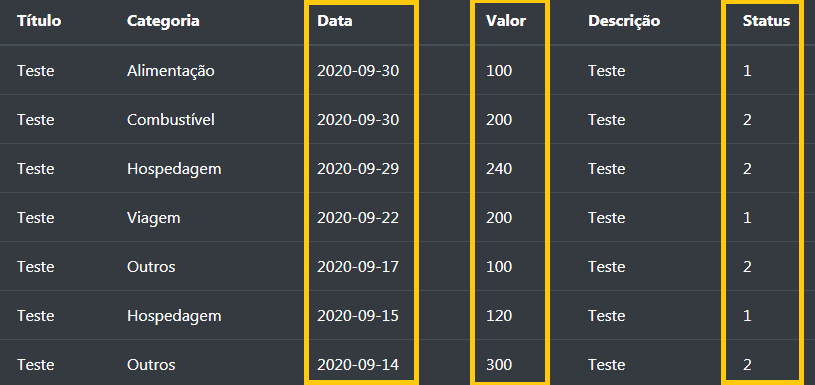Click status value in Alimentação row
Viewport: 815px width, 385px height.
747,71
